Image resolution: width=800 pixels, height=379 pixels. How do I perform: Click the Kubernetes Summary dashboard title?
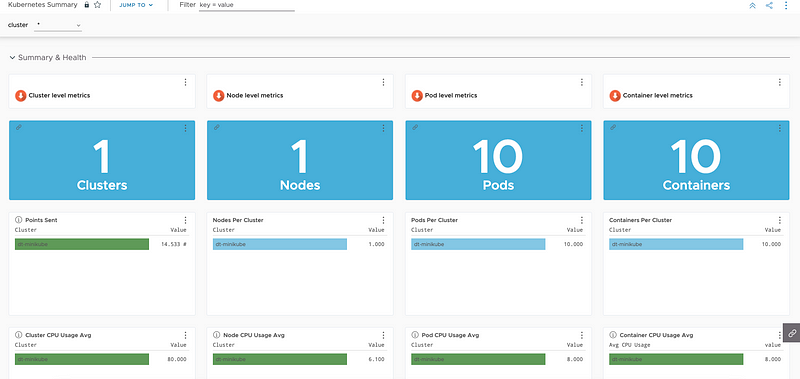coord(42,5)
